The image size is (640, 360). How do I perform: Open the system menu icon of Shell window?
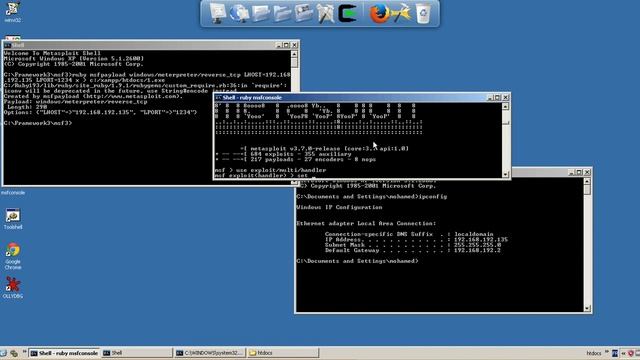(7, 45)
